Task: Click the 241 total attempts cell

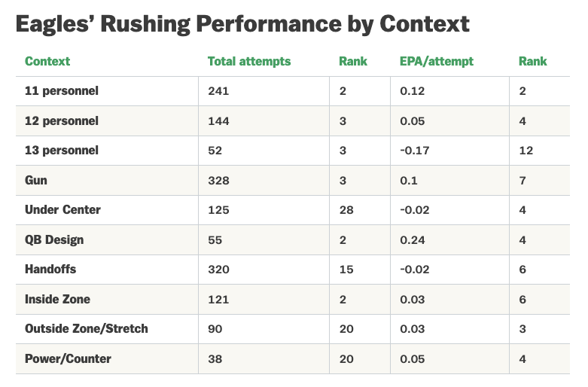Action: tap(218, 91)
